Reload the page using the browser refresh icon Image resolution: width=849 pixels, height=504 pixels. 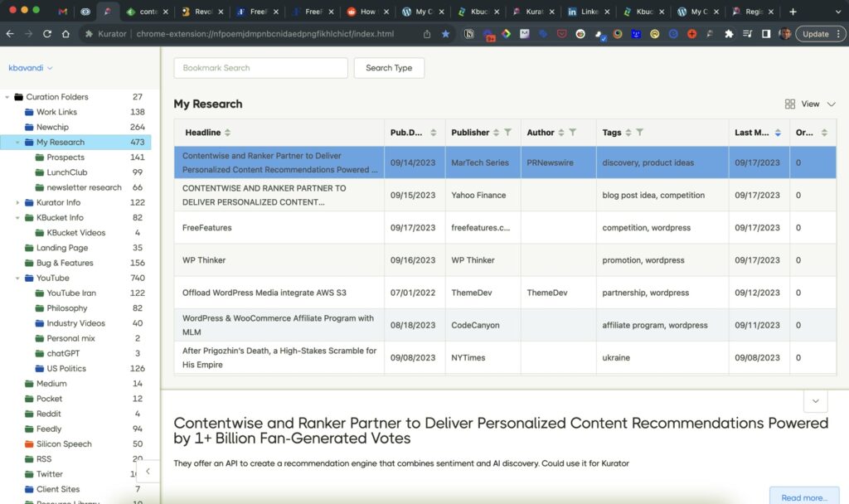tap(46, 34)
